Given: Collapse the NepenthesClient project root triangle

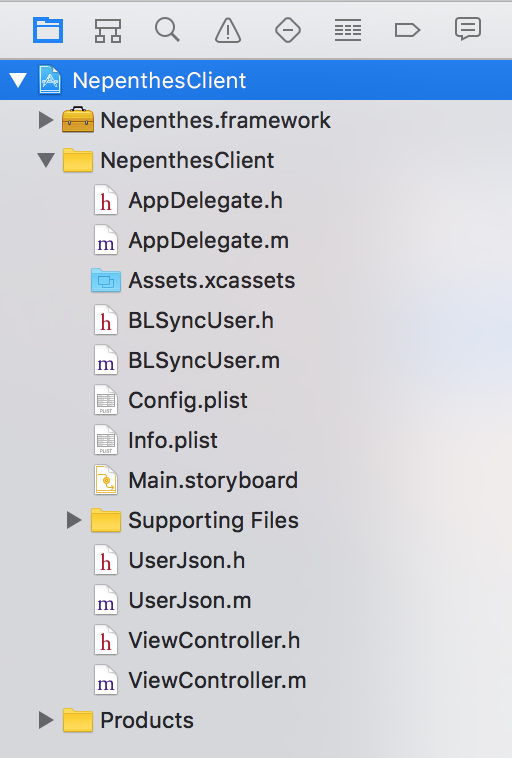Looking at the screenshot, I should tap(18, 80).
